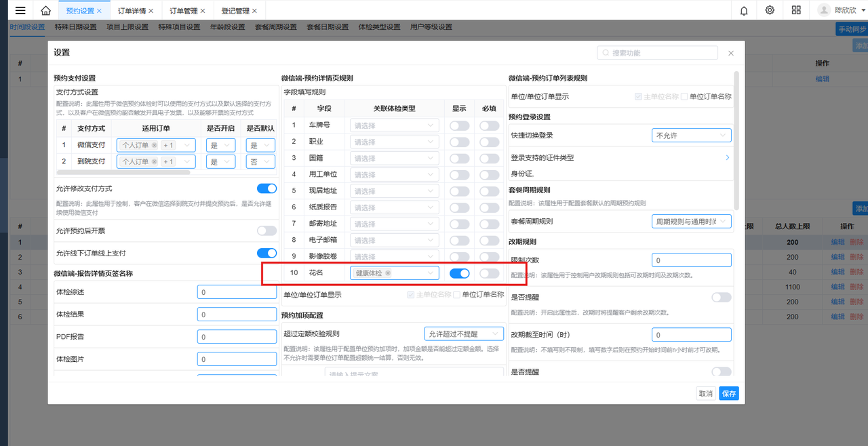Go to the home page icon

tap(45, 11)
